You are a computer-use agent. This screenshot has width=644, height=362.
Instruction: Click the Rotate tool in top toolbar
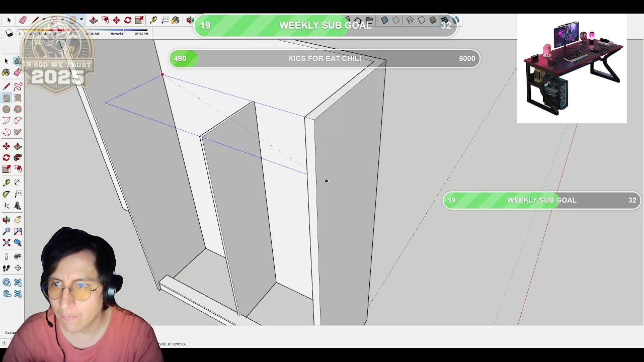[128, 20]
